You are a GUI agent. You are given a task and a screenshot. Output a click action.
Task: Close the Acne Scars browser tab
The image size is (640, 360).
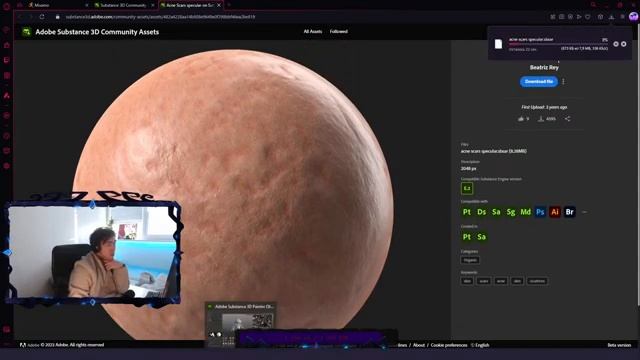[x=219, y=5]
